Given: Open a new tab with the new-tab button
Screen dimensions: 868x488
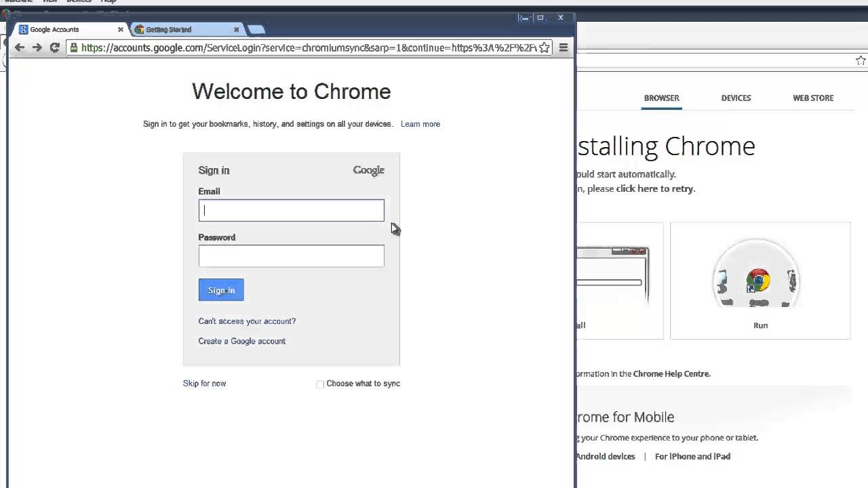Looking at the screenshot, I should (x=256, y=29).
